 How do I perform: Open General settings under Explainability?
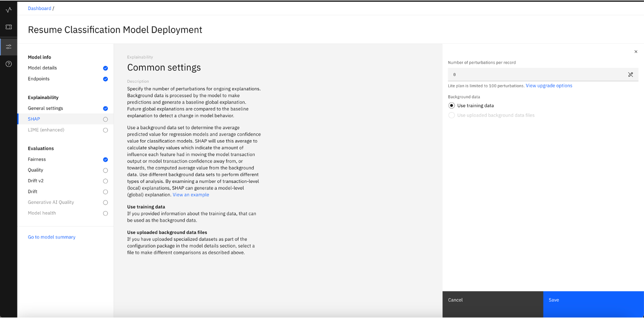45,108
